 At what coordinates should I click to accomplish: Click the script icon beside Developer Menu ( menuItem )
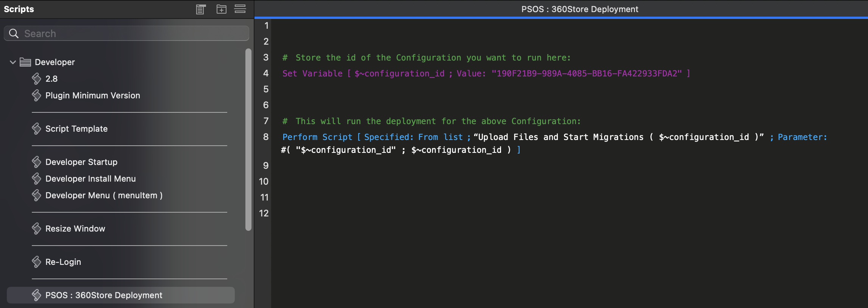(36, 195)
